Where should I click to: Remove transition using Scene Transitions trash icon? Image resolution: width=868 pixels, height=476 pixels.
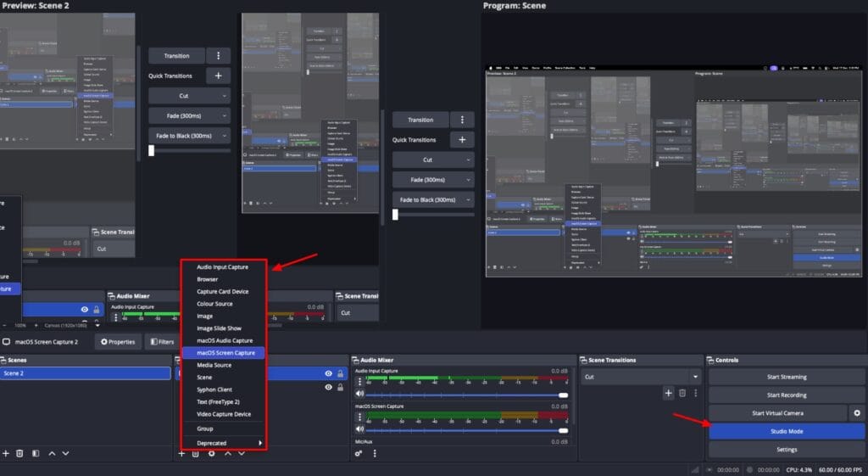coord(682,393)
